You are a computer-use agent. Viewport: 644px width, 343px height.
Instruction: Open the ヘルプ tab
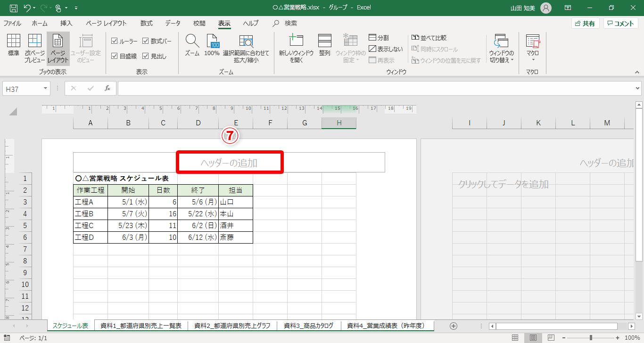point(251,23)
